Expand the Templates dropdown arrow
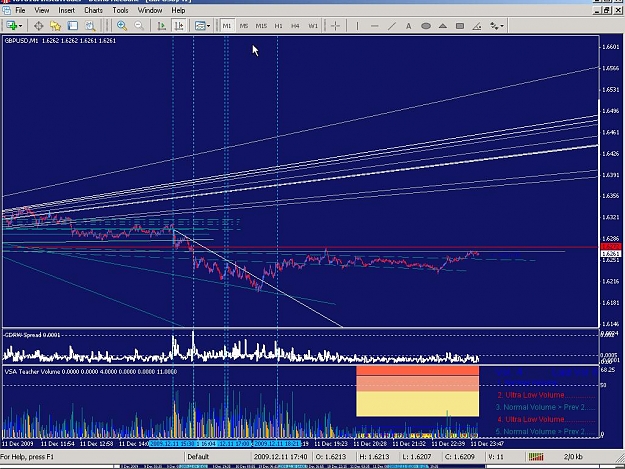 [208, 26]
